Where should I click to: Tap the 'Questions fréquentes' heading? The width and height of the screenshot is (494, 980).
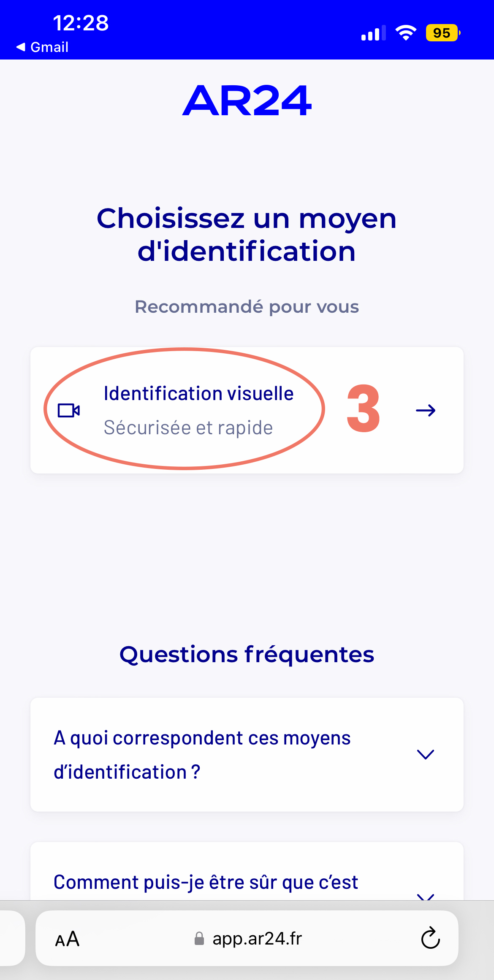click(247, 655)
